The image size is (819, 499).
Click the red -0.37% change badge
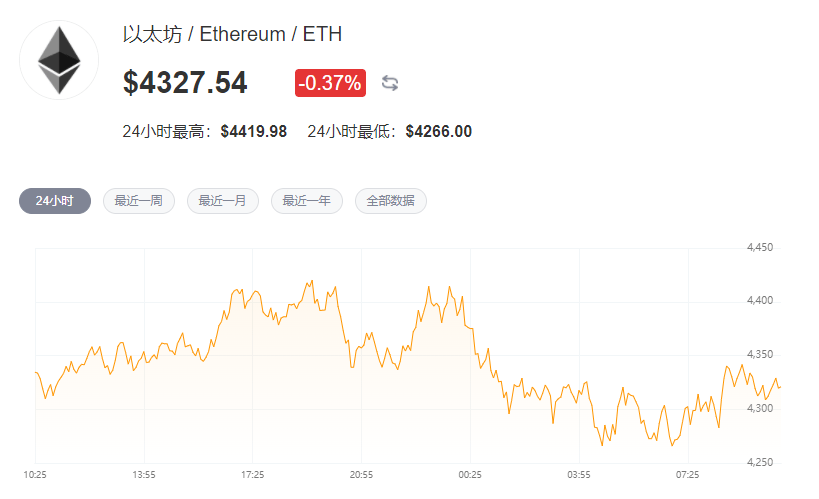coord(330,83)
